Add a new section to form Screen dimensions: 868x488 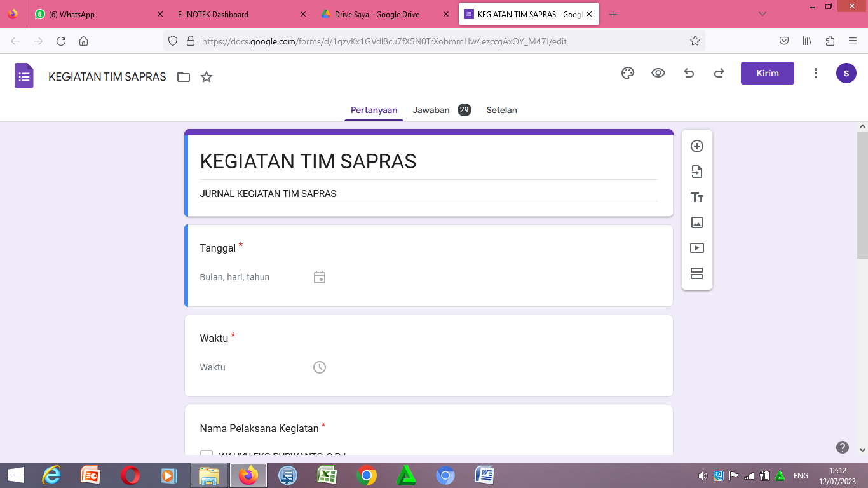(697, 273)
